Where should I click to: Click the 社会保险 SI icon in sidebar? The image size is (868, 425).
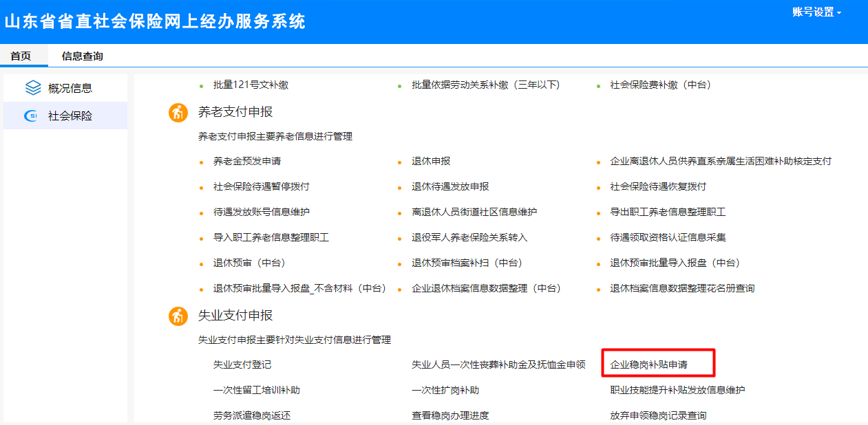coord(32,116)
